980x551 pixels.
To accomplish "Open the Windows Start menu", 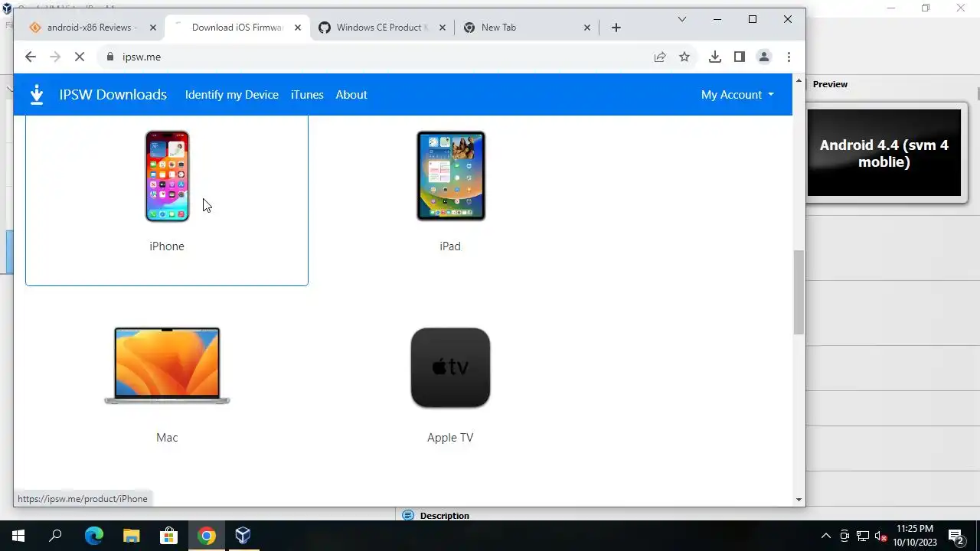I will pos(18,536).
